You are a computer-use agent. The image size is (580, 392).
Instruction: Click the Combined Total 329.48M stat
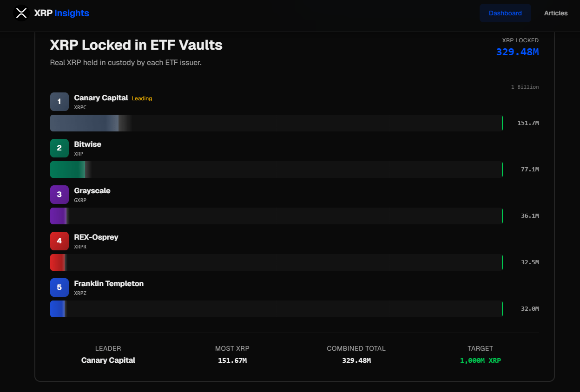click(356, 360)
